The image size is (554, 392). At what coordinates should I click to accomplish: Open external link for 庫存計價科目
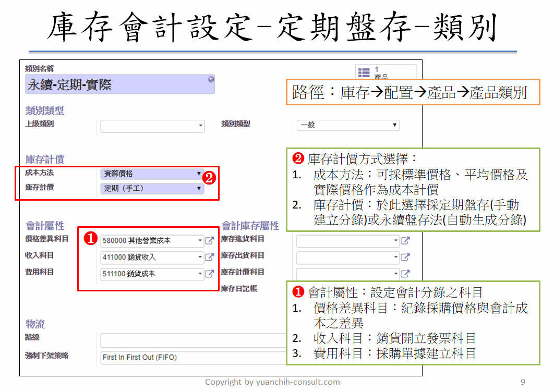click(405, 274)
